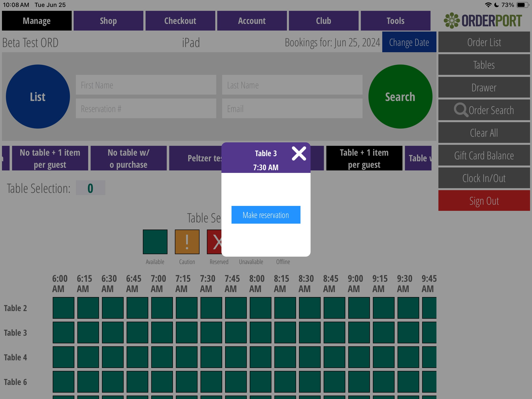Click the orange Caution legend icon
The image size is (532, 399).
(x=187, y=242)
